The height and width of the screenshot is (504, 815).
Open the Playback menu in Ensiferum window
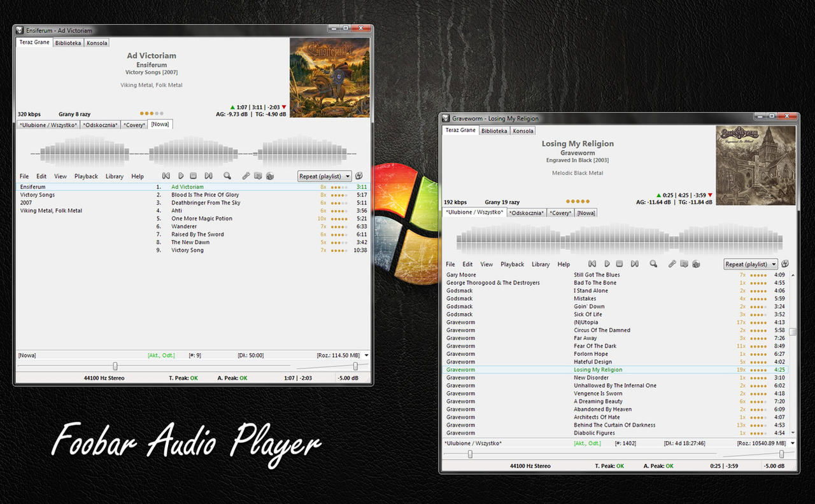tap(86, 176)
